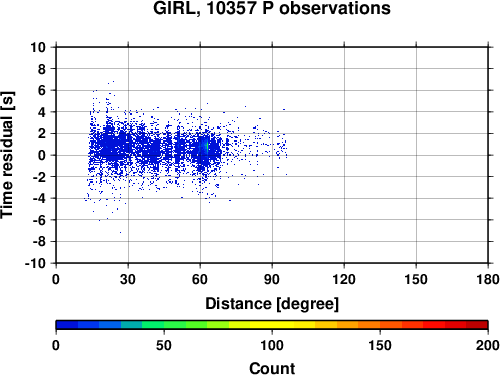
Task: Click the 'Time residual [s]' y-axis label
Action: coord(7,155)
